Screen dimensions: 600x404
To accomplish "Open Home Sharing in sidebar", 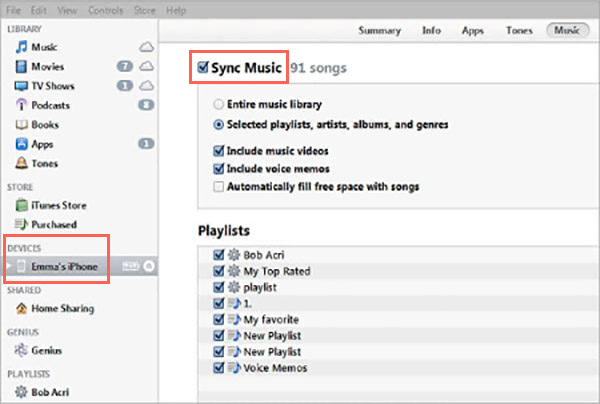I will (x=80, y=308).
